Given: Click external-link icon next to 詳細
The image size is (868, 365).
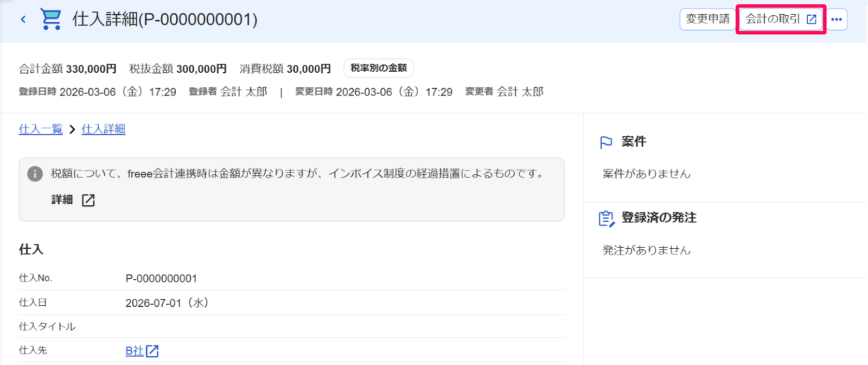Looking at the screenshot, I should (88, 200).
